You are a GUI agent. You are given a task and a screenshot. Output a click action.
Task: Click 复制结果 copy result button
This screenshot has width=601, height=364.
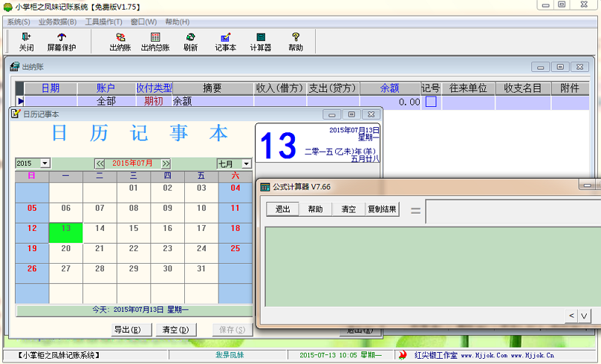pyautogui.click(x=382, y=209)
